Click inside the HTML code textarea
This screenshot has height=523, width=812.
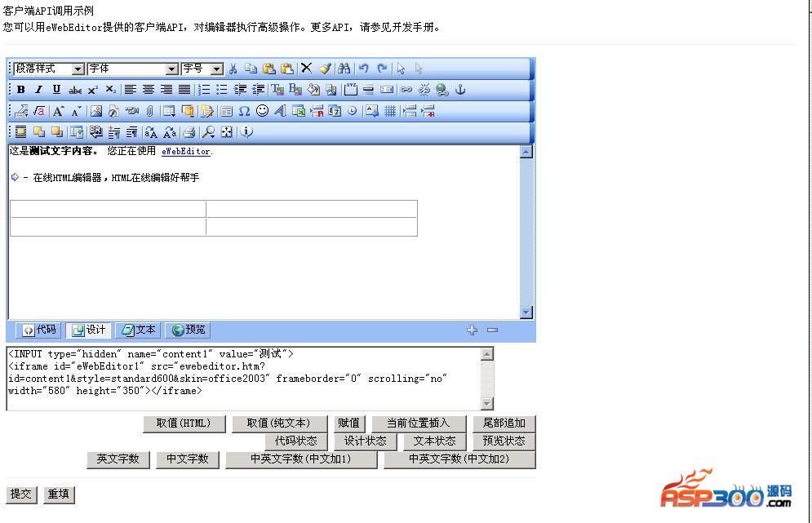point(243,379)
